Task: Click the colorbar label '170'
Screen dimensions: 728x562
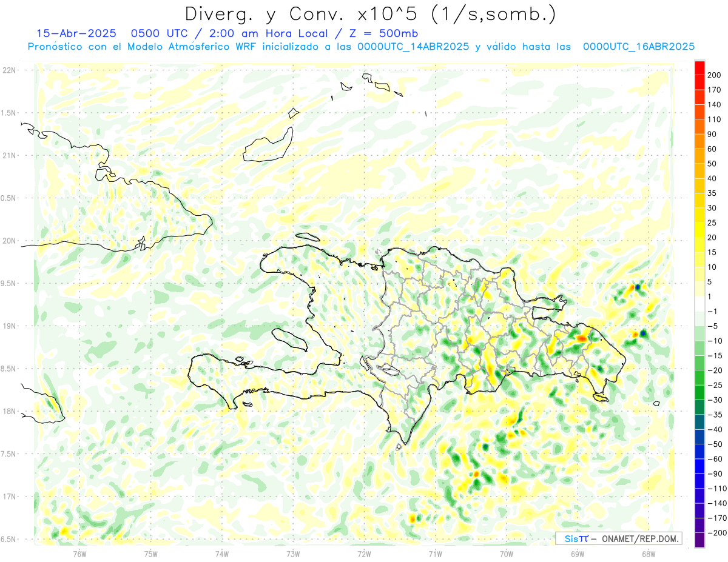Action: (715, 90)
